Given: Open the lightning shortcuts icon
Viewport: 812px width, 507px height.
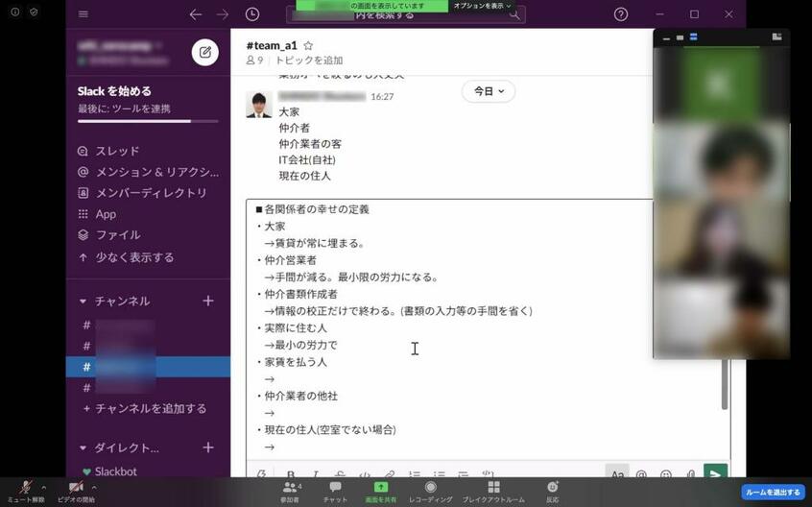Looking at the screenshot, I should tap(261, 473).
